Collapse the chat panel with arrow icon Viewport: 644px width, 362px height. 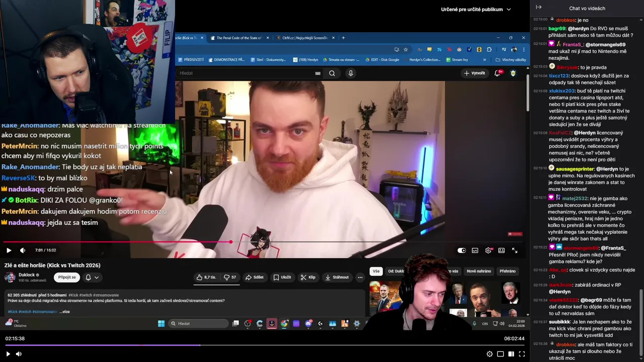pyautogui.click(x=538, y=8)
